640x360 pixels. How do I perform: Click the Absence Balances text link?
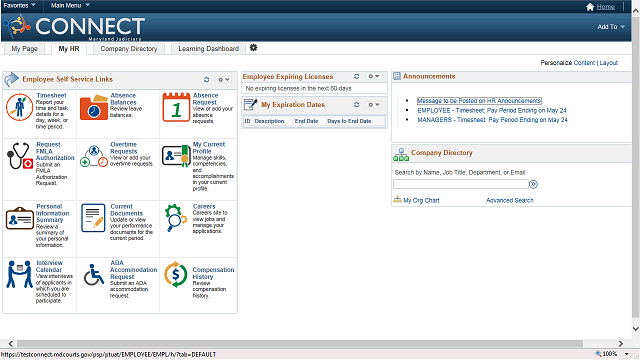point(123,99)
